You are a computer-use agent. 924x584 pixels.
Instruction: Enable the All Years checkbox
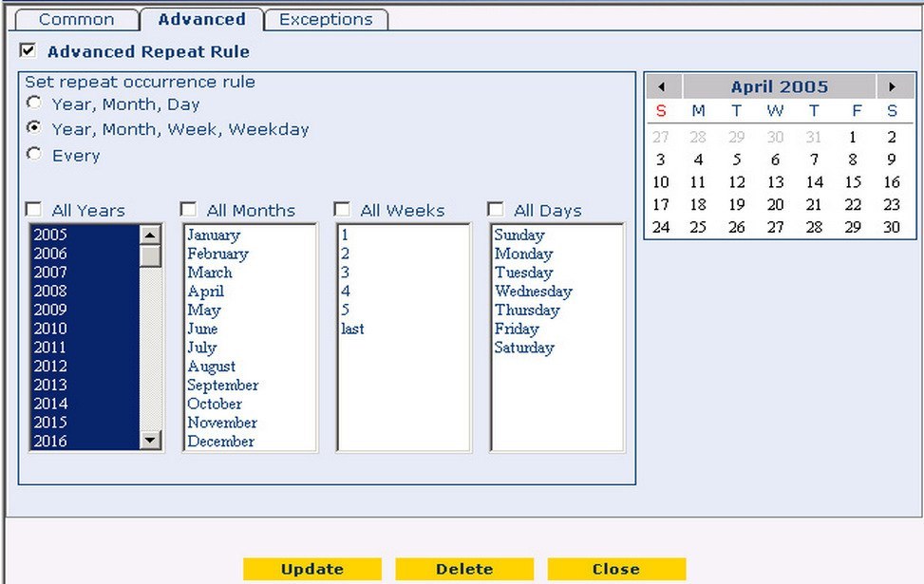point(34,209)
